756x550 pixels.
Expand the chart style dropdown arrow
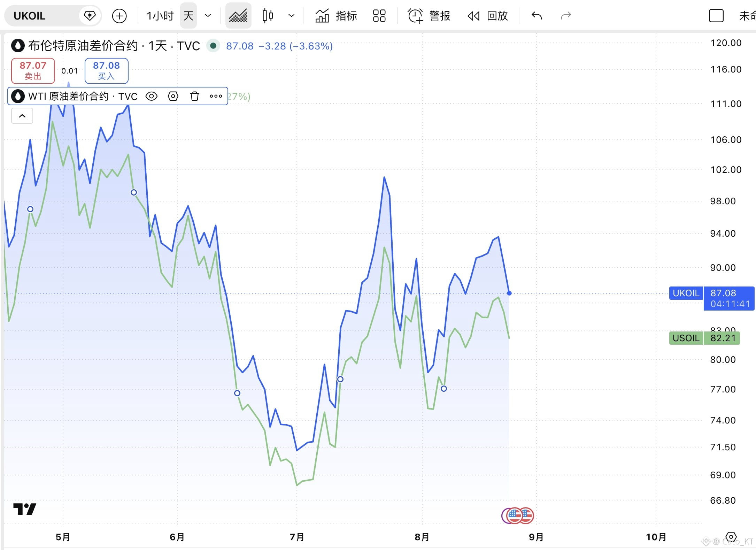coord(292,16)
